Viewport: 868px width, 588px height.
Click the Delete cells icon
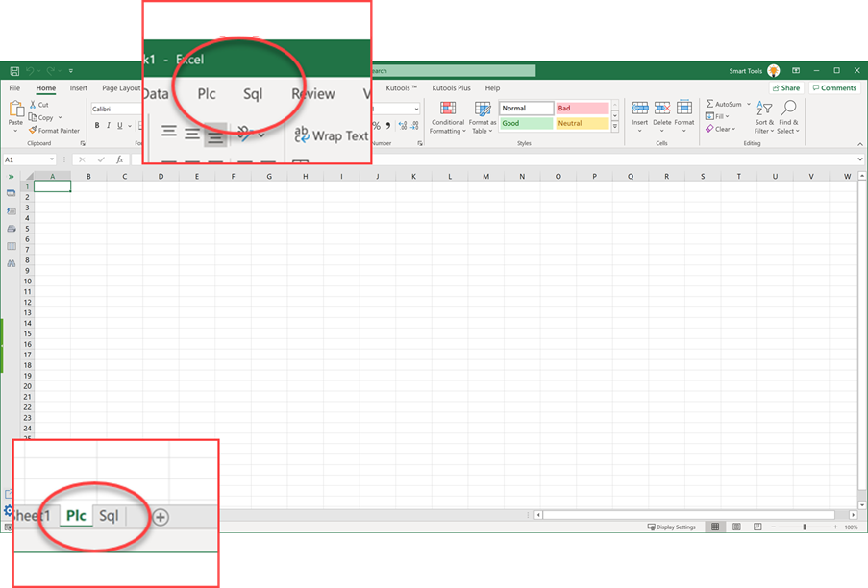click(662, 113)
